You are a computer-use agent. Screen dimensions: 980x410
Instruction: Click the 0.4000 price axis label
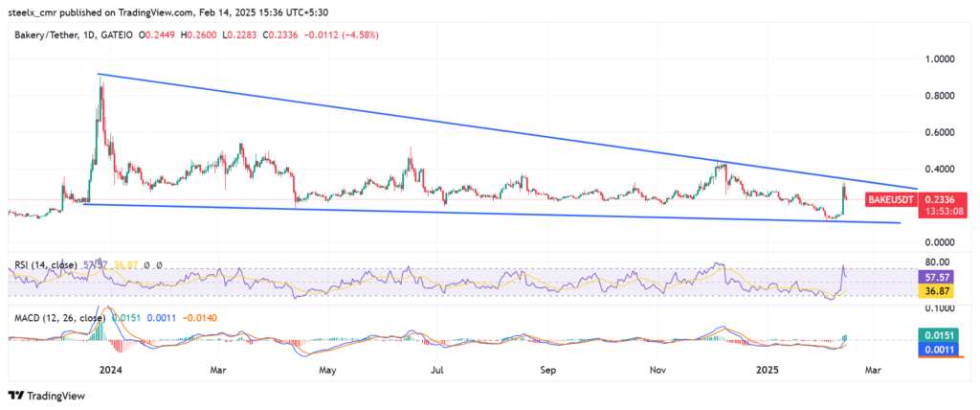click(938, 169)
